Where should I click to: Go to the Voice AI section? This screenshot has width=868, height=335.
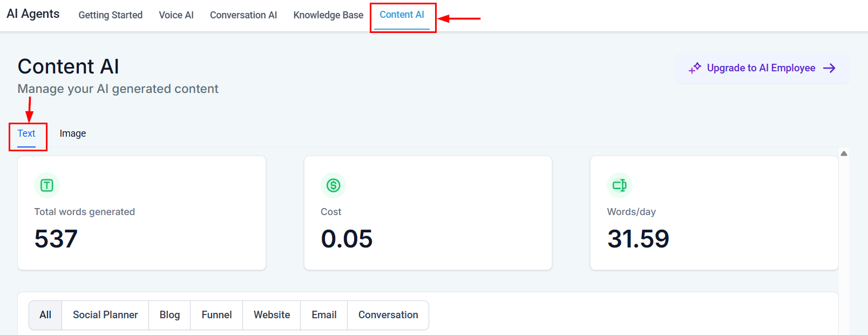[x=176, y=15]
